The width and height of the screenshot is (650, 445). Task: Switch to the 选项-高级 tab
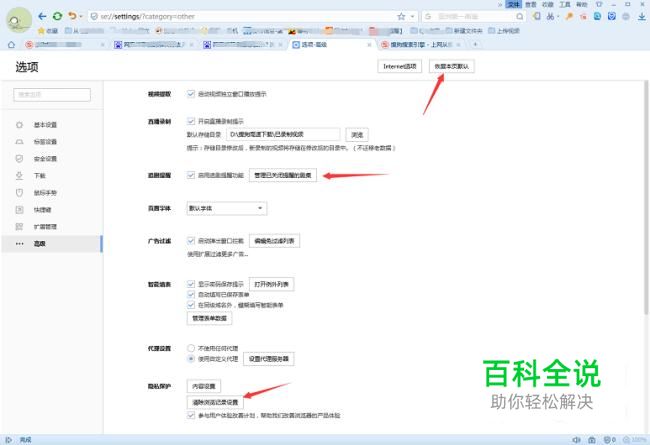330,44
